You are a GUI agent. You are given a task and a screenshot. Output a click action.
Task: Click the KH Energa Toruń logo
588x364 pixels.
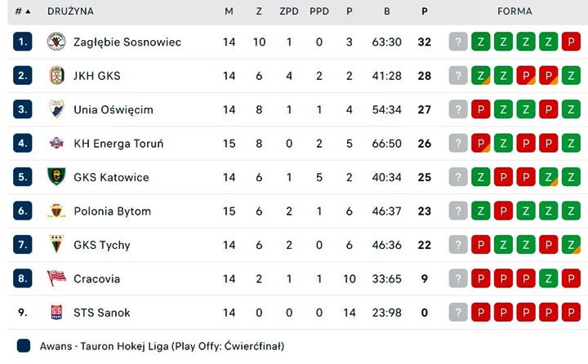point(56,144)
